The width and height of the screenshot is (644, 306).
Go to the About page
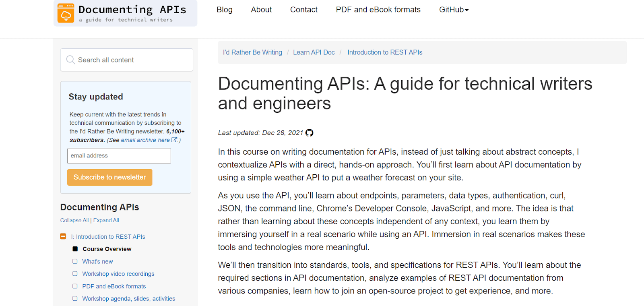tap(261, 10)
